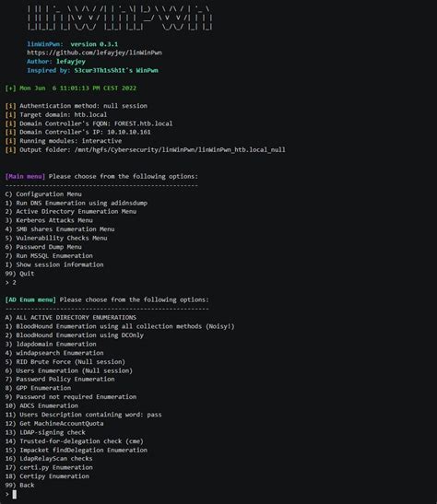Click BloodHound Enumeration using DCOnly line
Image resolution: width=437 pixels, height=504 pixels.
click(75, 335)
